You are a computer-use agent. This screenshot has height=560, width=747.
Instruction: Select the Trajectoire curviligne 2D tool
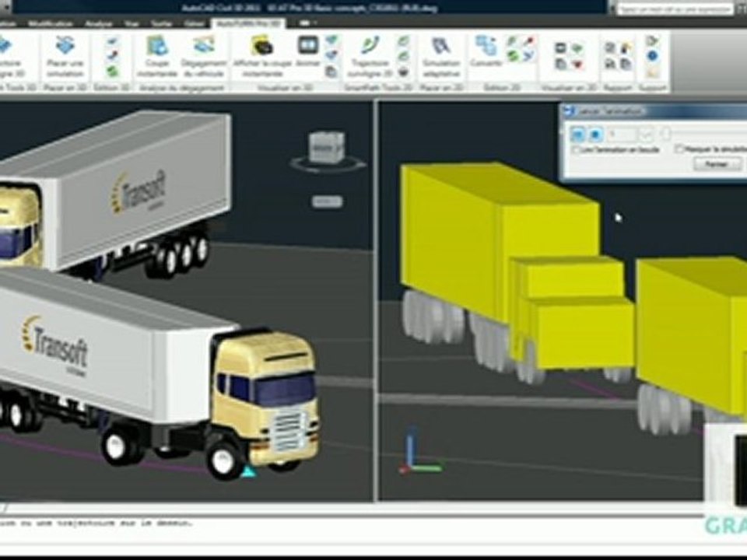tap(370, 56)
